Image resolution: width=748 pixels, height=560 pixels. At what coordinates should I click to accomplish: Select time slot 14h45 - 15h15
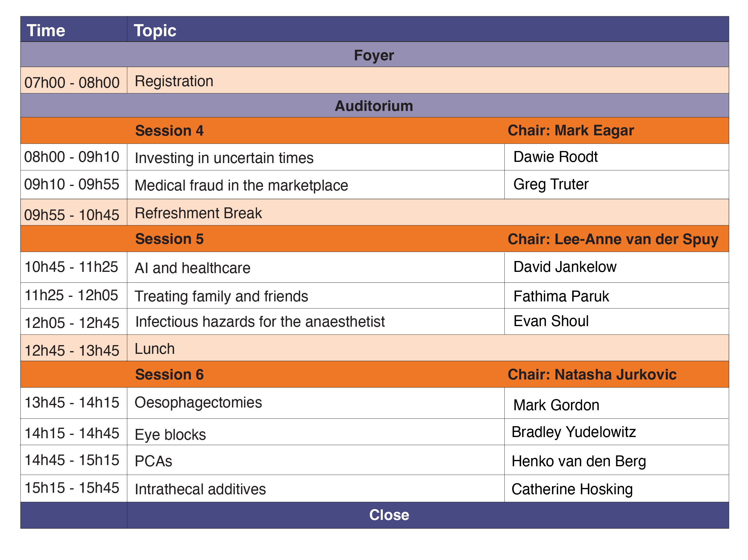[x=72, y=460]
